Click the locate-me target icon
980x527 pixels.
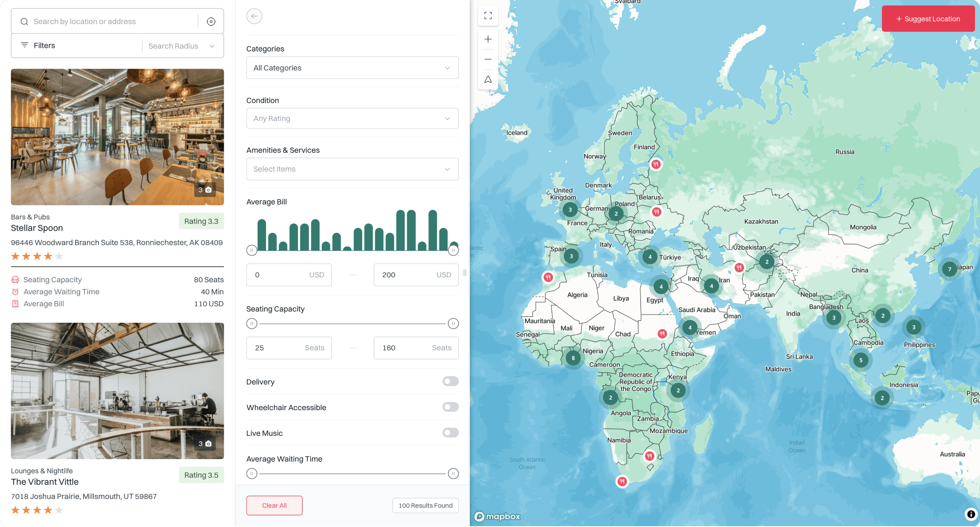[x=211, y=22]
